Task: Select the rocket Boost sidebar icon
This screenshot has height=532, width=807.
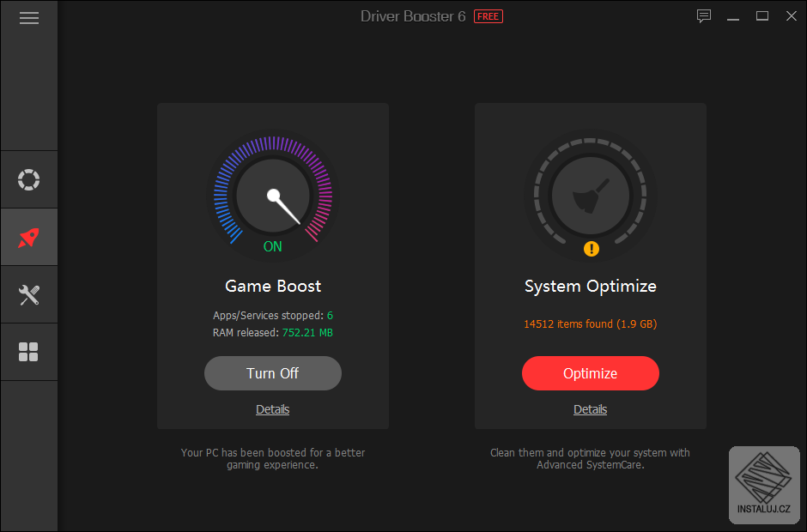Action: click(x=29, y=237)
